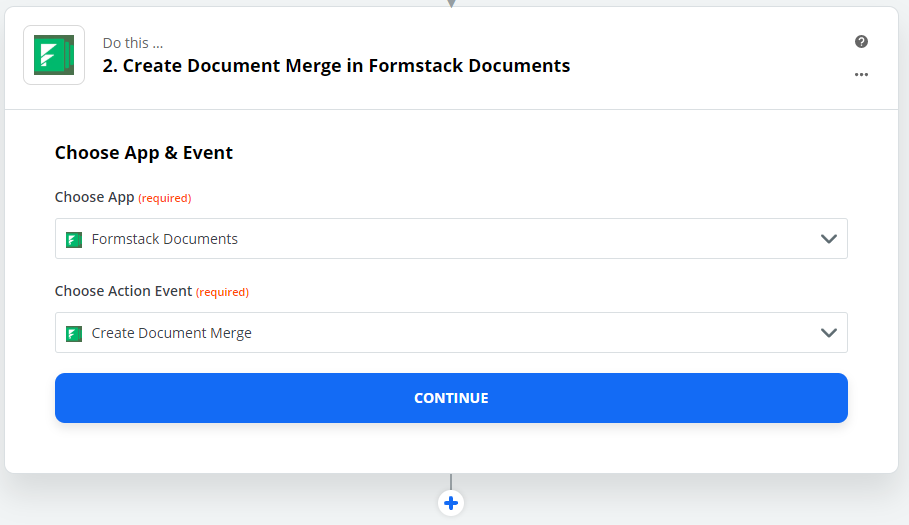Screen dimensions: 909x525
Task: Open the three-dot step options menu
Action: coord(861,74)
